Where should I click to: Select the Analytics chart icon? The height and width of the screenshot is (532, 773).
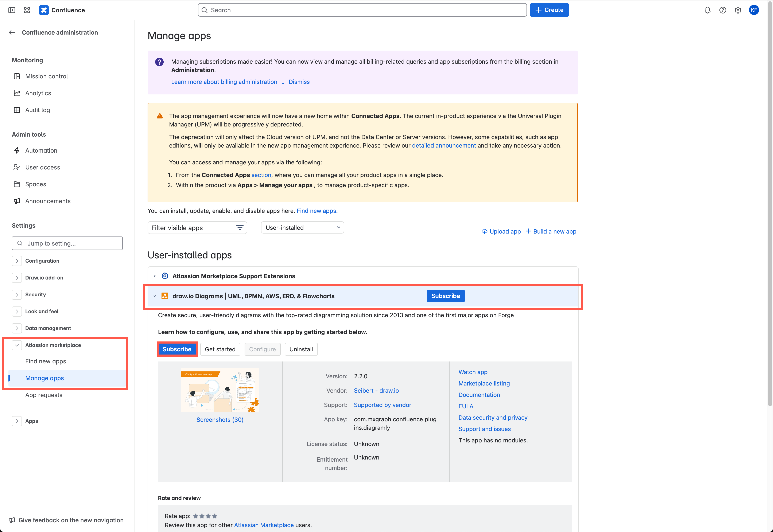[17, 93]
